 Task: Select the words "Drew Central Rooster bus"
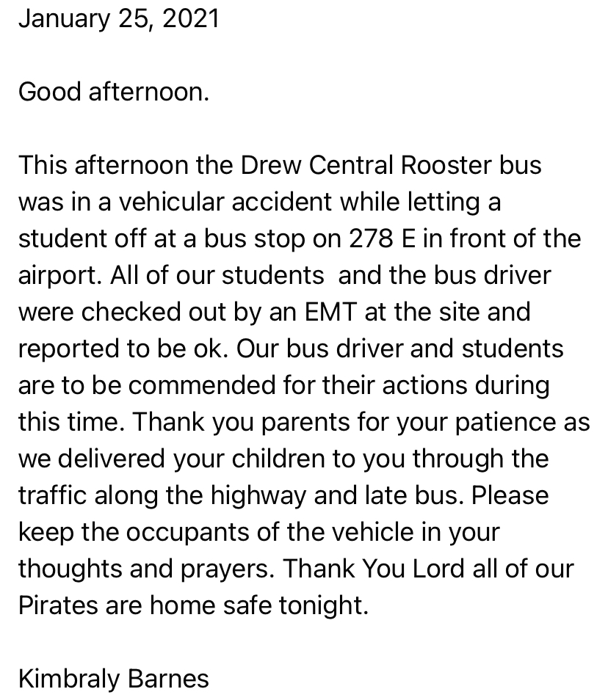pos(391,165)
